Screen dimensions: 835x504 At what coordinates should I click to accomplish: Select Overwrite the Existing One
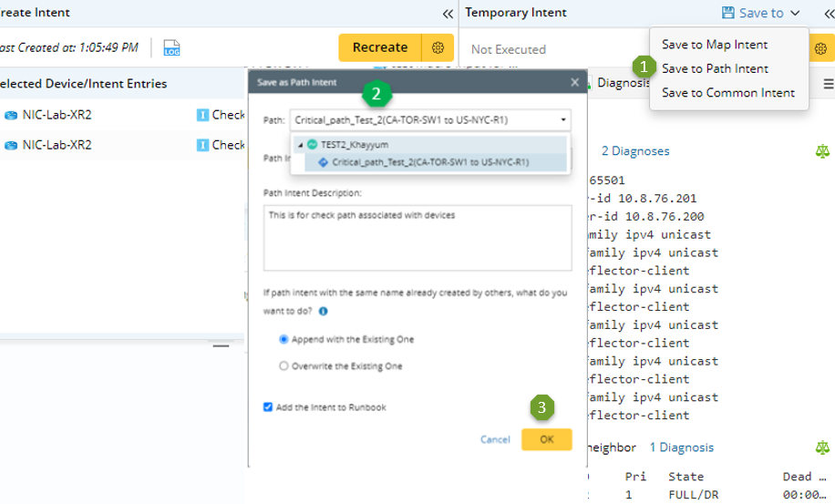click(x=284, y=366)
